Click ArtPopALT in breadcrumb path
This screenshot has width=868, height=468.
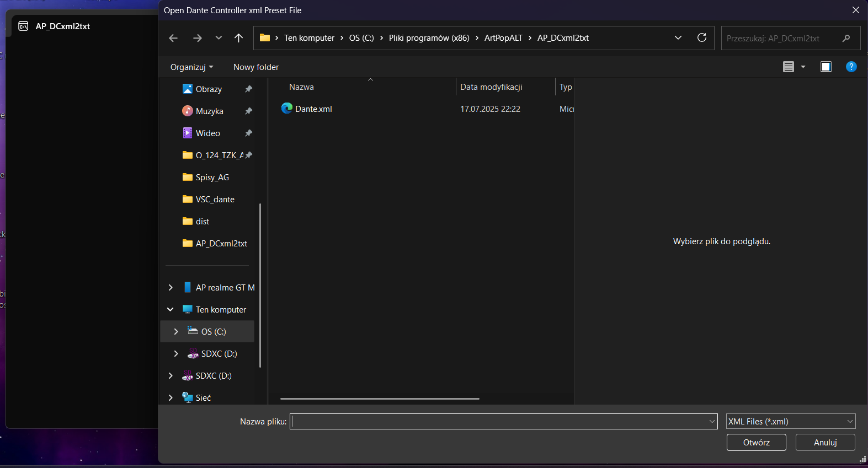point(503,38)
